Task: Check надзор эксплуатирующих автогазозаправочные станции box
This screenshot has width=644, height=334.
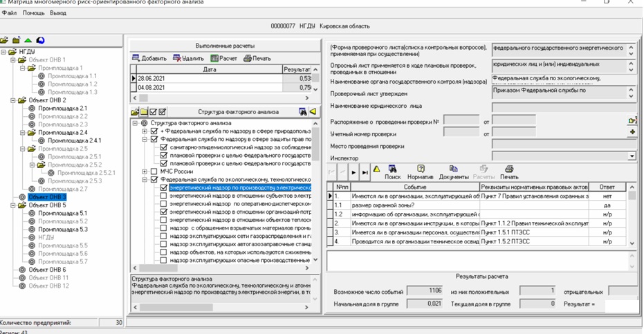Action: pyautogui.click(x=164, y=244)
